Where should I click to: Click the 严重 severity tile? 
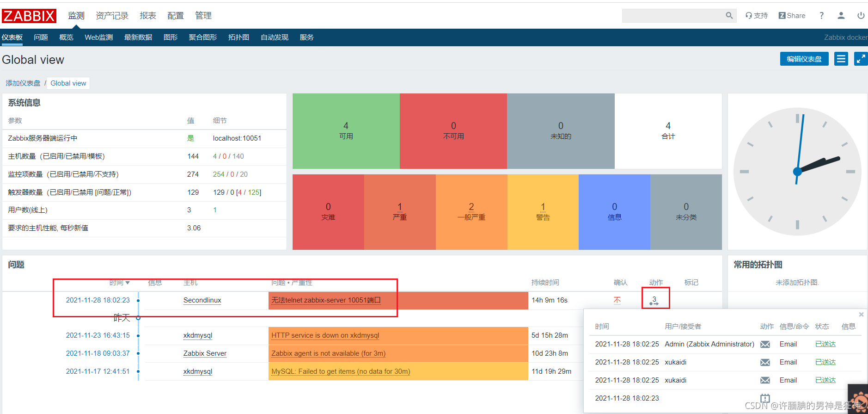tap(400, 212)
